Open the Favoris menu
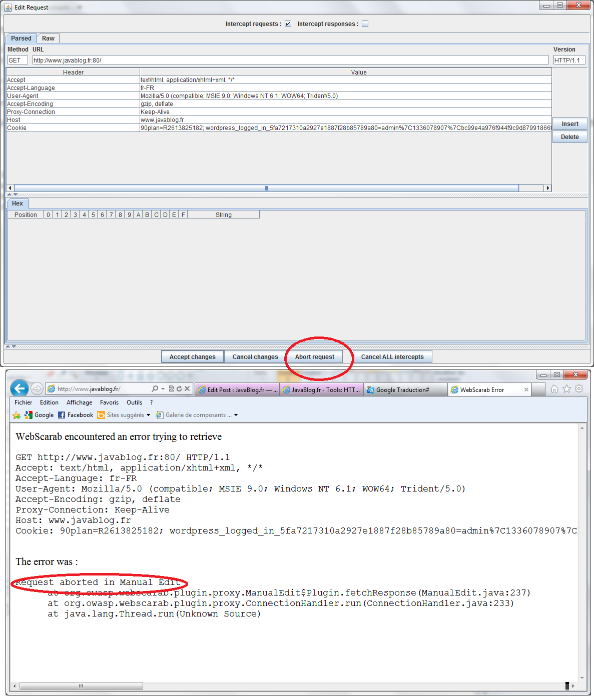This screenshot has width=594, height=700. click(x=109, y=402)
